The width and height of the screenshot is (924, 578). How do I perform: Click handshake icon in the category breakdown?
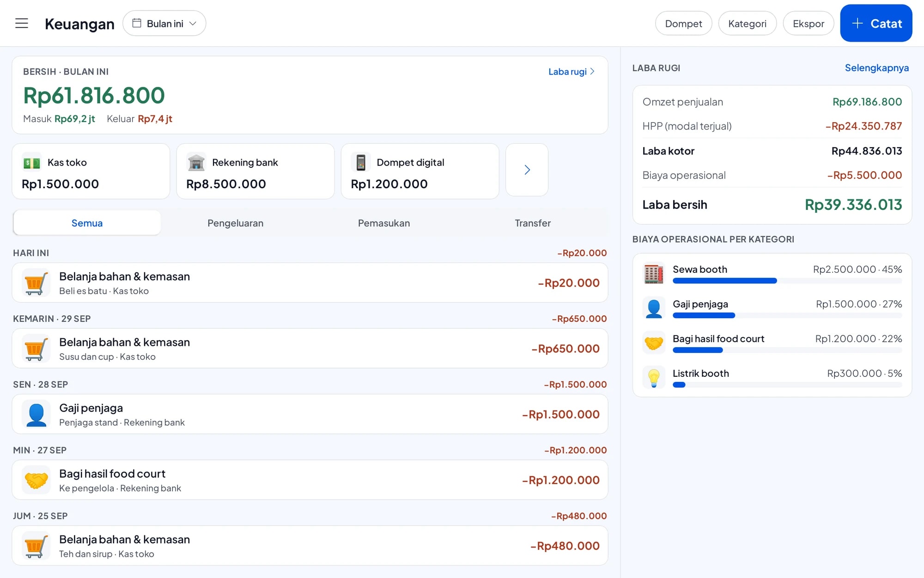point(654,343)
